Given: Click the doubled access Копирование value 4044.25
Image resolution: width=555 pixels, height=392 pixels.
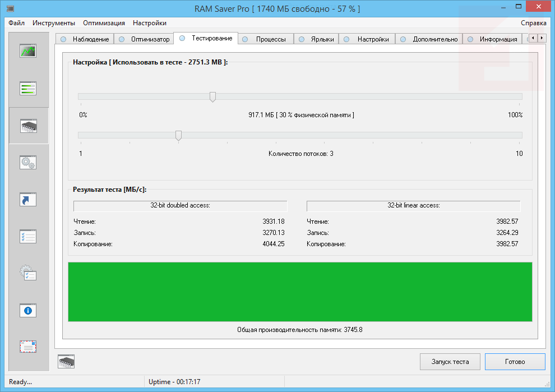Looking at the screenshot, I should point(274,244).
